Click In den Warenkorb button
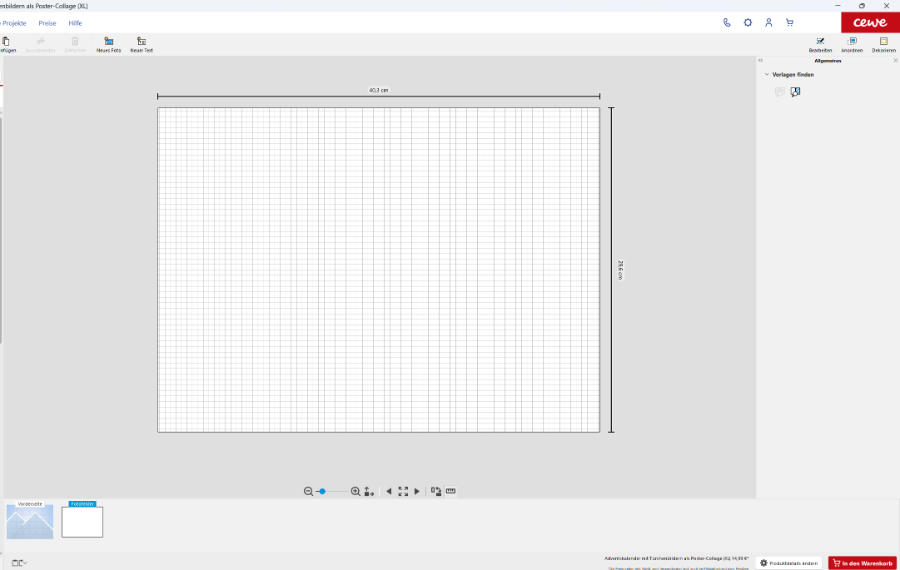The width and height of the screenshot is (900, 570). coord(862,563)
